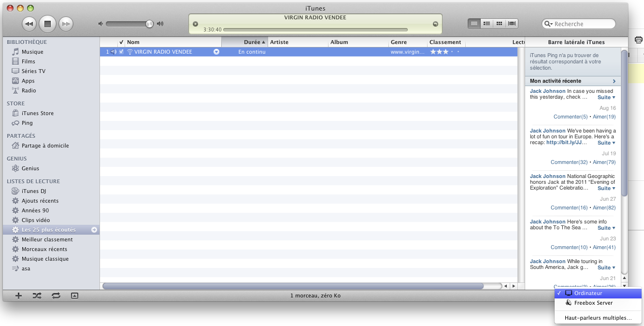The image size is (644, 326).
Task: Click the previous track button
Action: [29, 23]
